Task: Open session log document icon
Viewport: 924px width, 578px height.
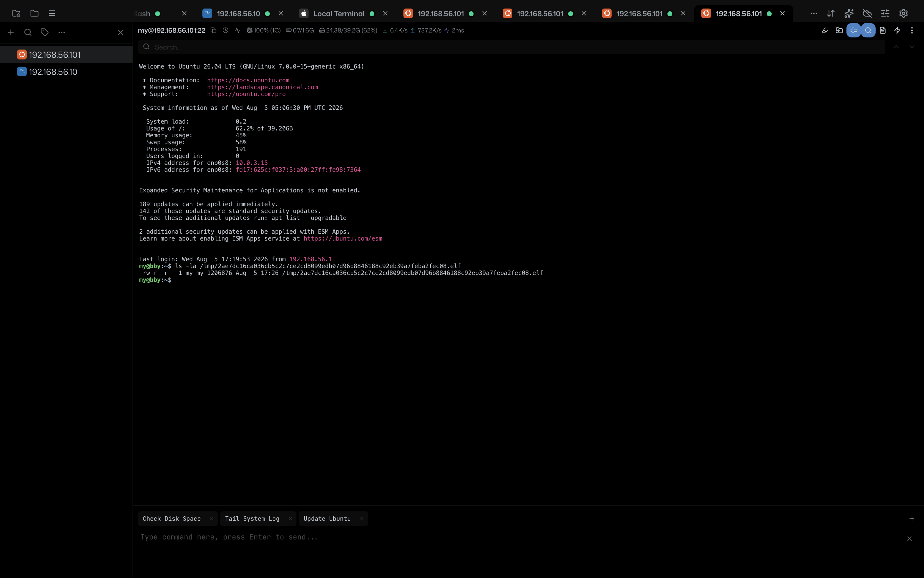Action: (x=883, y=30)
